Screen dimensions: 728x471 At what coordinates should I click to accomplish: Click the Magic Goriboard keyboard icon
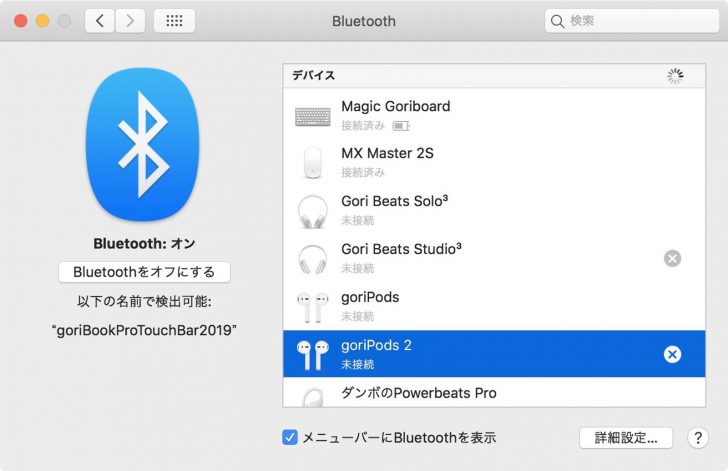pos(312,116)
